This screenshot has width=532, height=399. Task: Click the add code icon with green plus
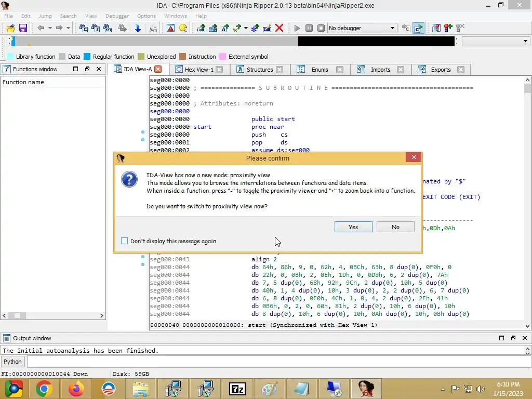pyautogui.click(x=201, y=28)
